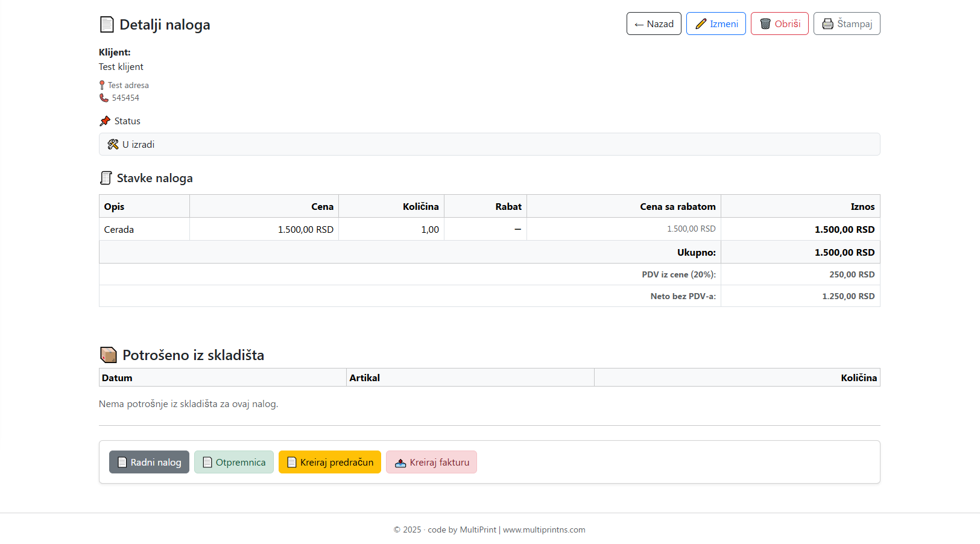This screenshot has height=544, width=980.
Task: Click the Opis column header
Action: (114, 207)
